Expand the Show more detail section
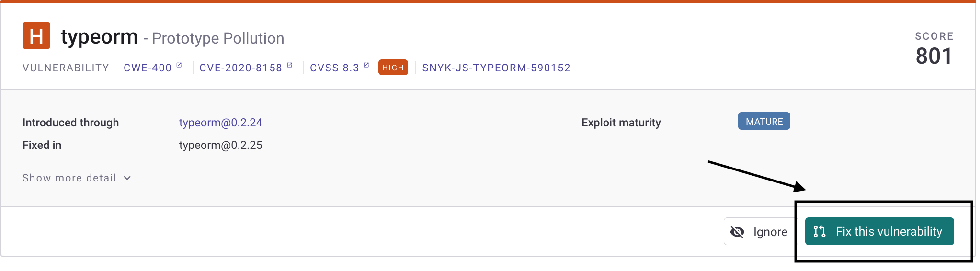Viewport: 980px width, 271px height. click(x=77, y=178)
